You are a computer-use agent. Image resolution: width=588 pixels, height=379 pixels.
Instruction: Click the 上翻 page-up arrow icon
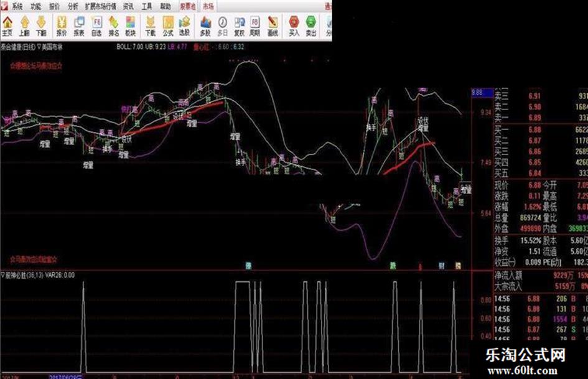point(24,26)
